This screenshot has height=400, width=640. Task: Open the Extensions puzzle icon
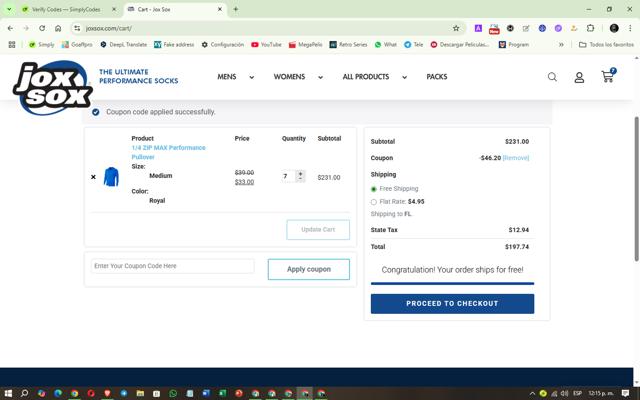[x=590, y=28]
